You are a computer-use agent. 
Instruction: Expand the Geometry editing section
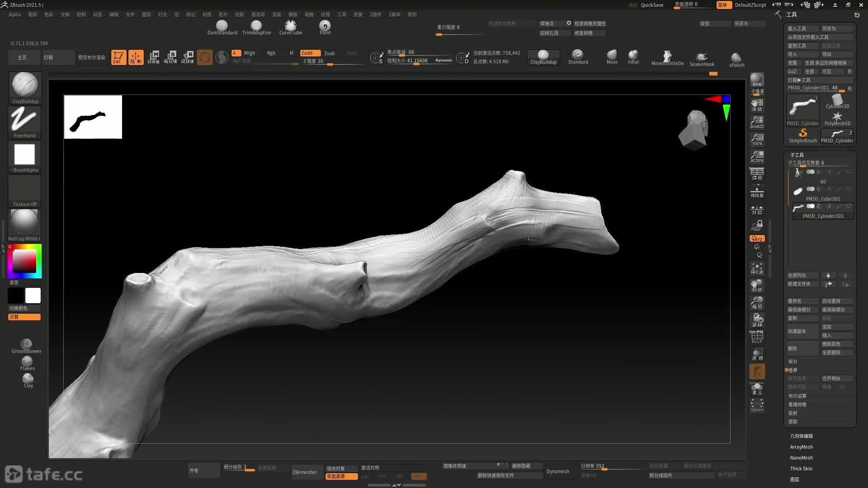tap(801, 436)
